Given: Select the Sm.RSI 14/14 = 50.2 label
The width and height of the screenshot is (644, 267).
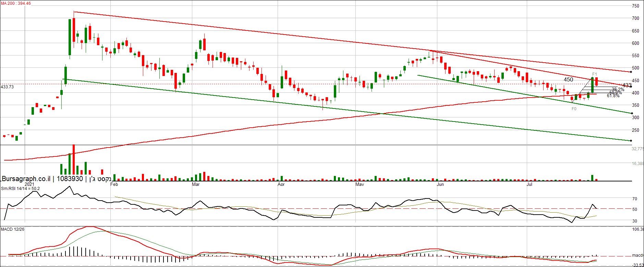Looking at the screenshot, I should [x=20, y=189].
